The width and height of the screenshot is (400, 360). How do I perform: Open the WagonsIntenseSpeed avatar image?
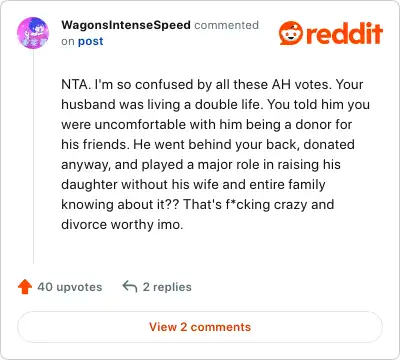click(33, 33)
